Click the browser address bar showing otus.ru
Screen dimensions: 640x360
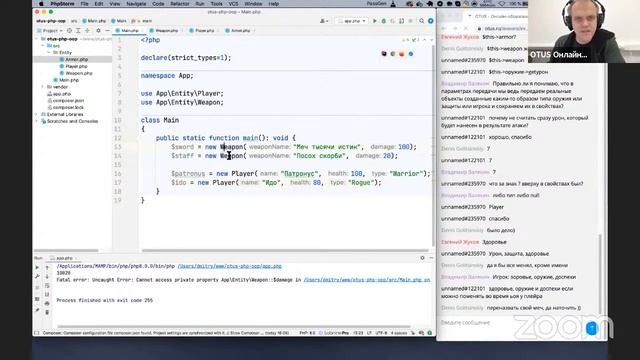point(502,29)
